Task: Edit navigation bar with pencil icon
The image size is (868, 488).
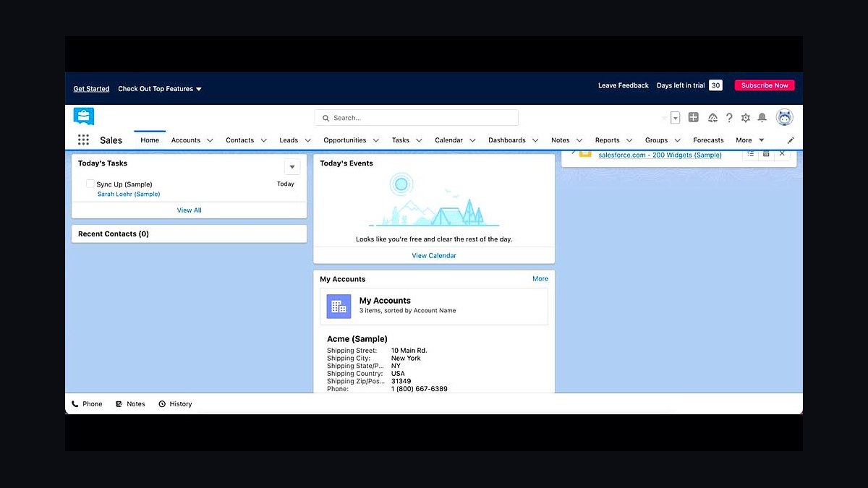Action: click(791, 140)
